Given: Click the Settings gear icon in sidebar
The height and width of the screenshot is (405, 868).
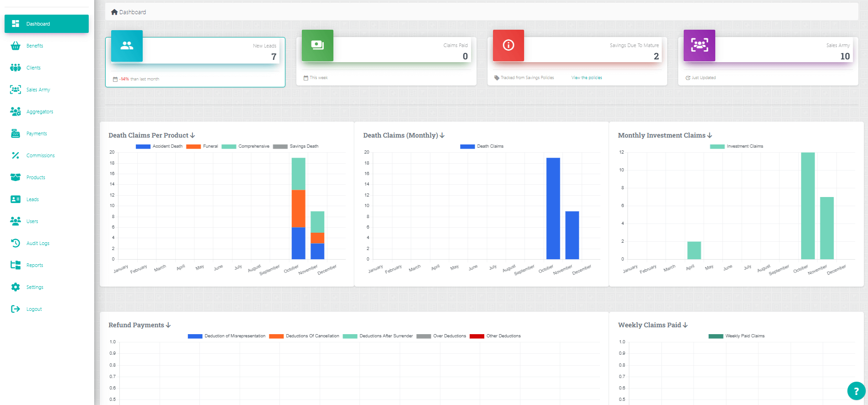Looking at the screenshot, I should tap(16, 287).
